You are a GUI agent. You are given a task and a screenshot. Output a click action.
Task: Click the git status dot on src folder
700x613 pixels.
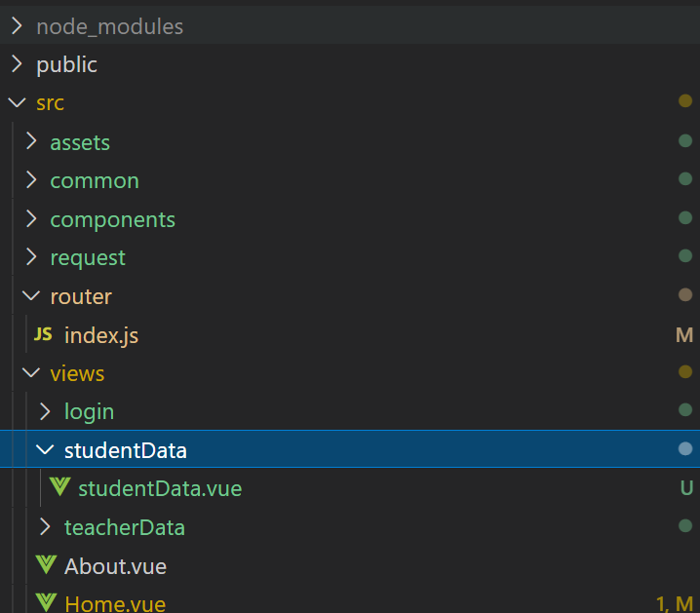pos(685,100)
